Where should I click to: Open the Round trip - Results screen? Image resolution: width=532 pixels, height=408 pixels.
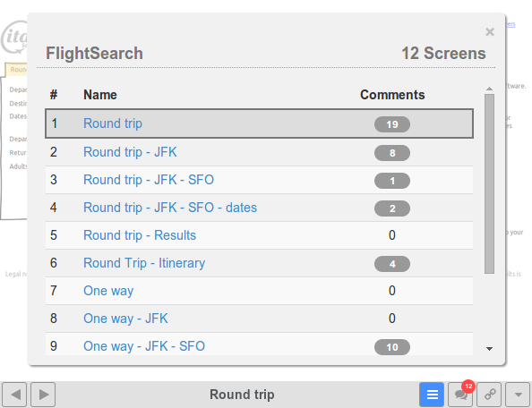pos(140,235)
